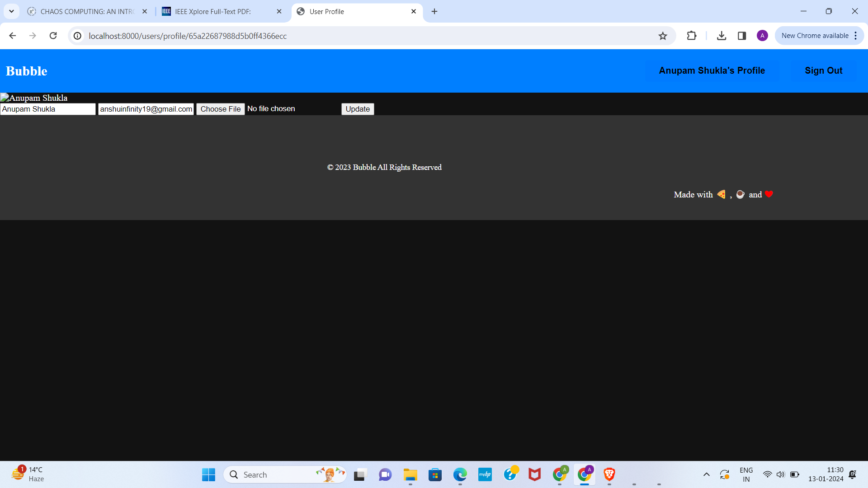This screenshot has width=868, height=488.
Task: Open Chrome downloads icon
Action: (x=722, y=36)
